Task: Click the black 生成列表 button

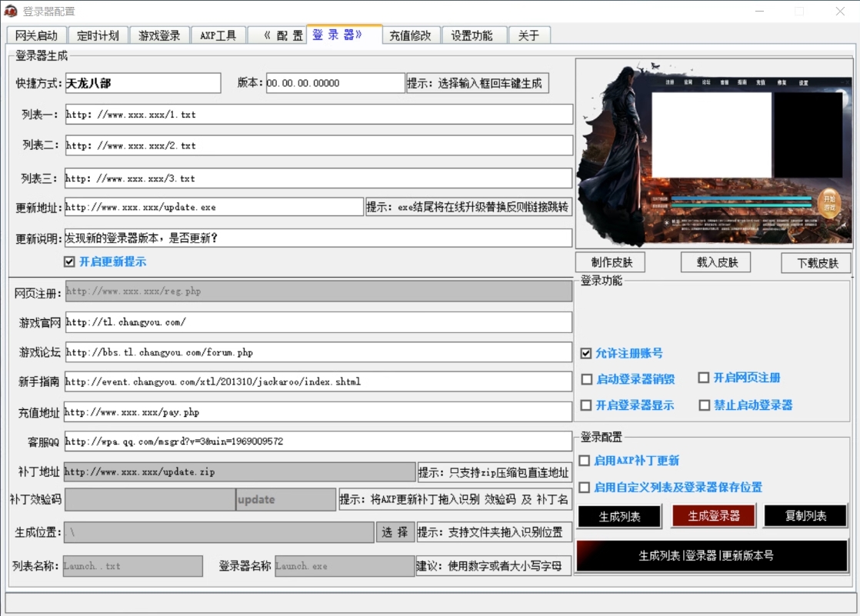Action: coord(619,516)
